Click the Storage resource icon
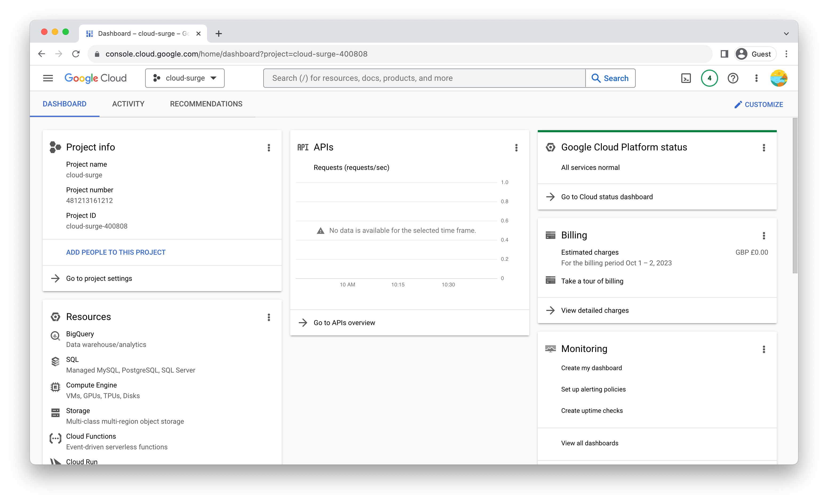This screenshot has width=828, height=504. 55,413
